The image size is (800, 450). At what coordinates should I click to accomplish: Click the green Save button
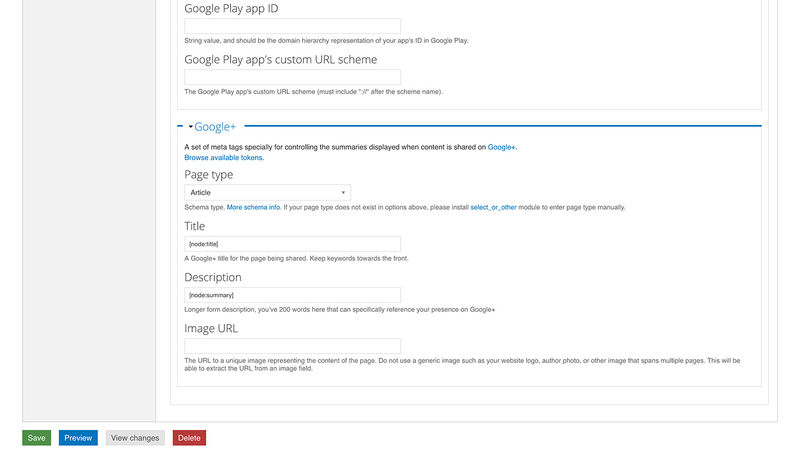point(36,438)
